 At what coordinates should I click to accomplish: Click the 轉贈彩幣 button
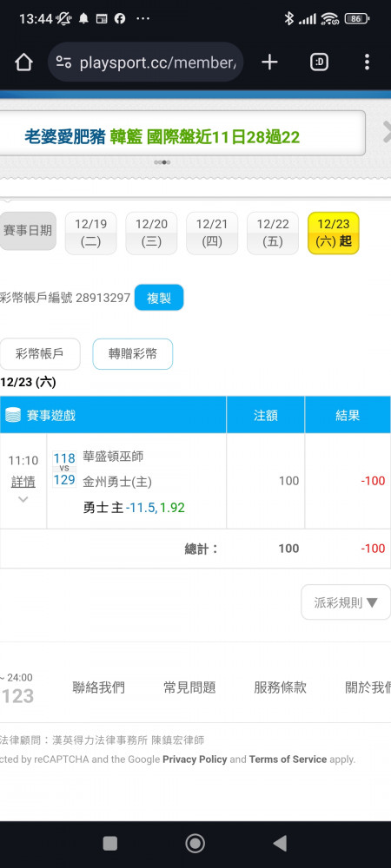(x=133, y=354)
